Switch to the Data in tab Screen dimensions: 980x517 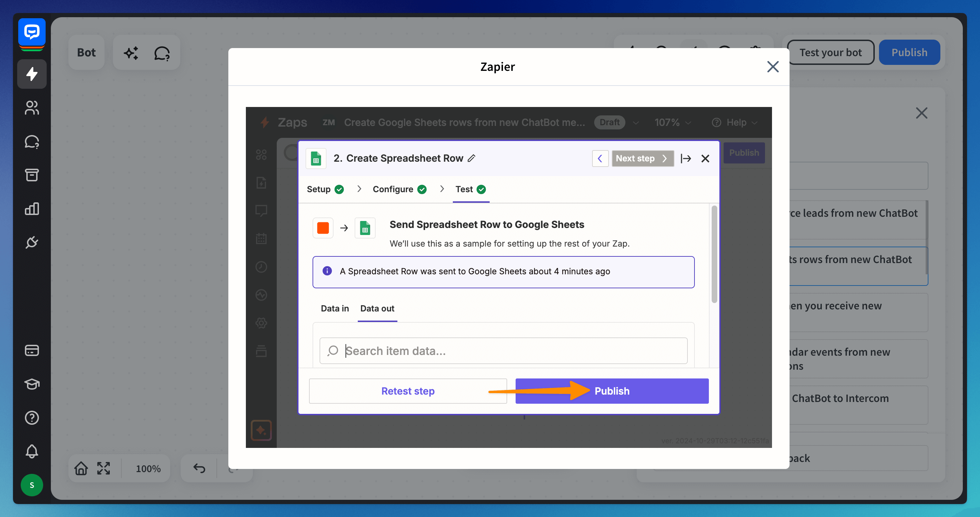point(334,308)
